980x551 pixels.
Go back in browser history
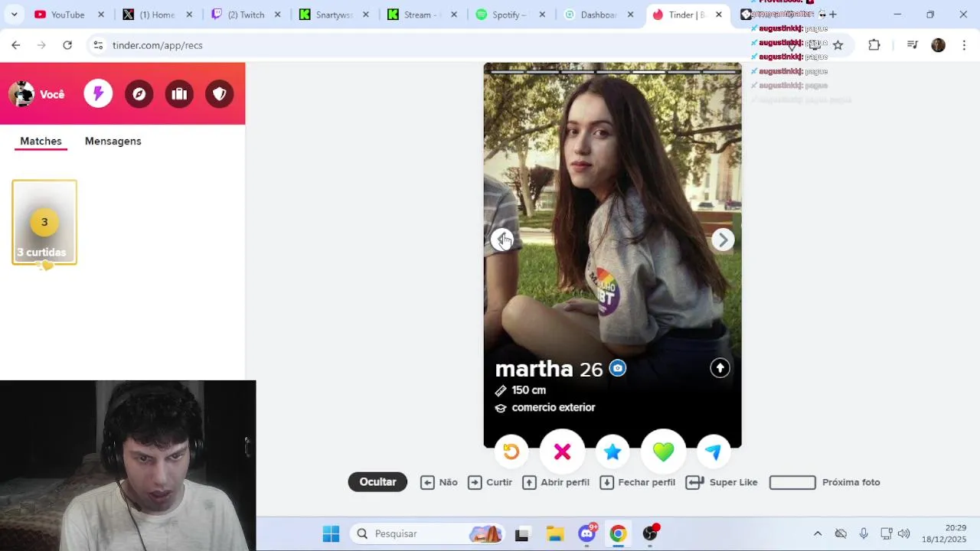[16, 45]
